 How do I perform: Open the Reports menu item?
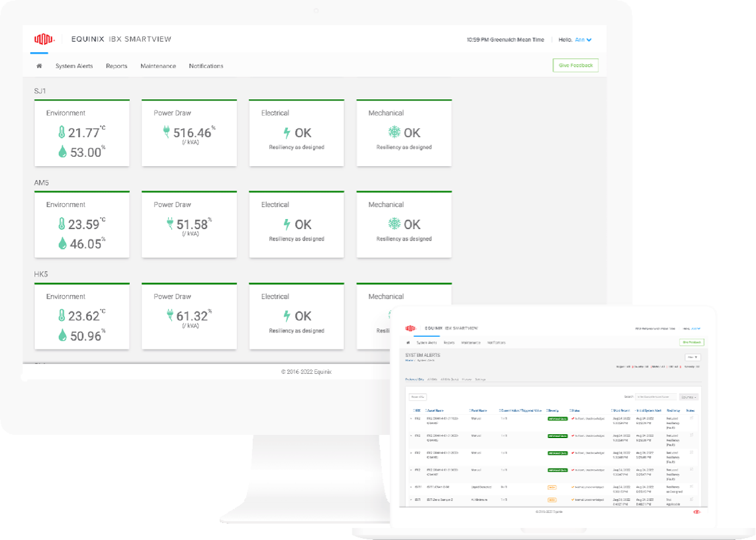coord(117,66)
